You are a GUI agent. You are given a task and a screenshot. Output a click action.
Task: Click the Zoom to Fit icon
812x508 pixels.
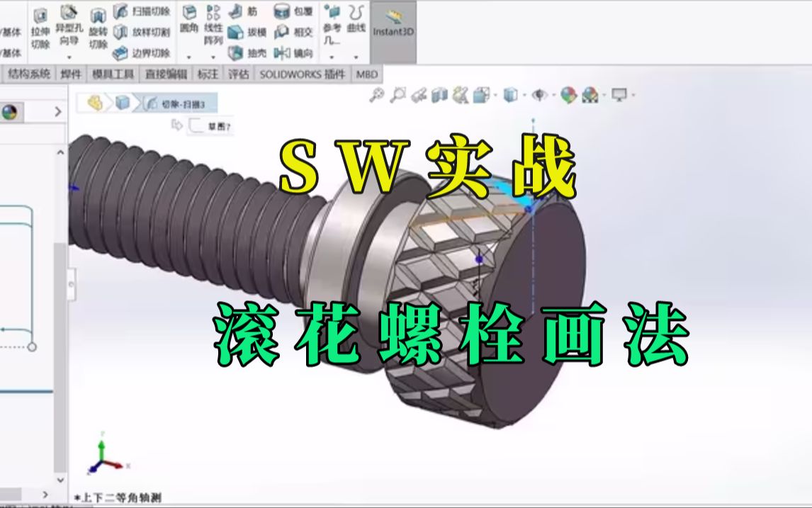378,93
